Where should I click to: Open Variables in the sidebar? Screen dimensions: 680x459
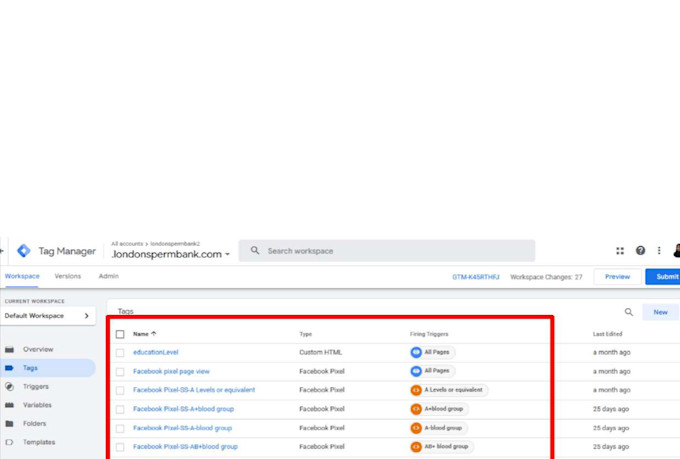[x=37, y=405]
